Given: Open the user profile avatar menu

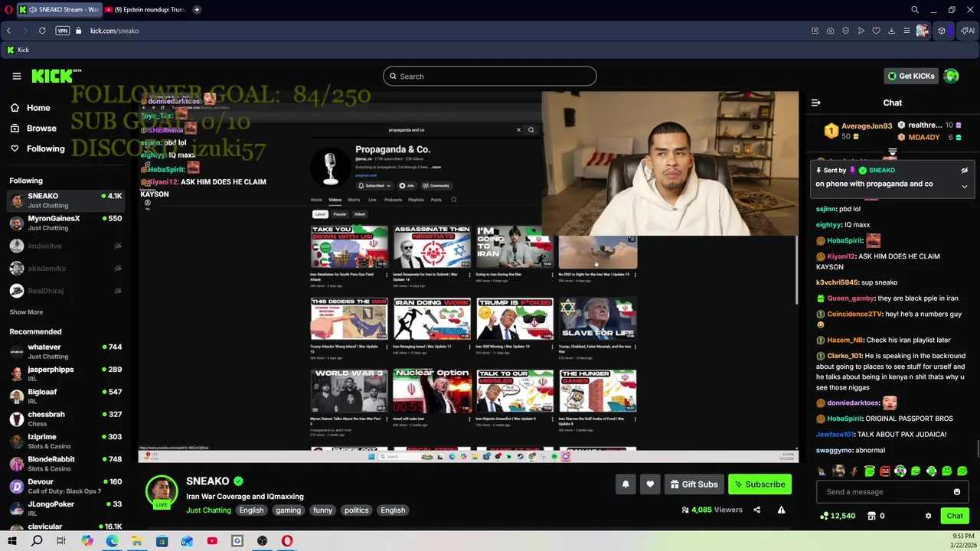Looking at the screenshot, I should 951,76.
